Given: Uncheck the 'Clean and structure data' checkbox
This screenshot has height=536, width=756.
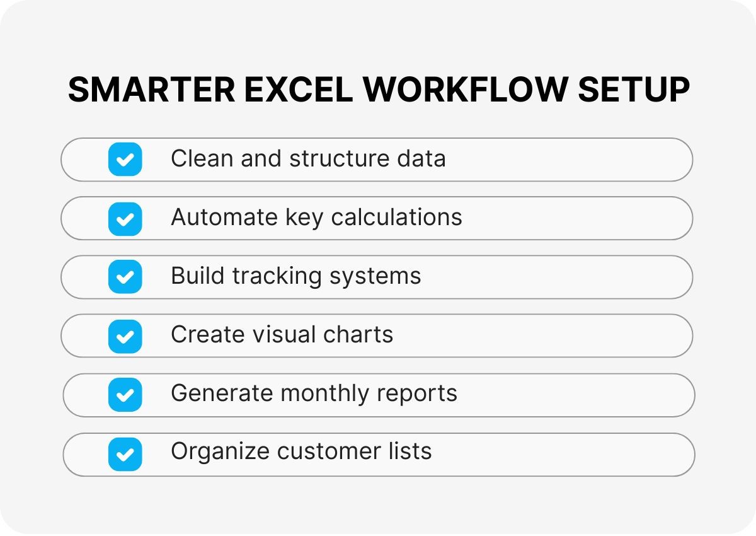Looking at the screenshot, I should (x=125, y=159).
